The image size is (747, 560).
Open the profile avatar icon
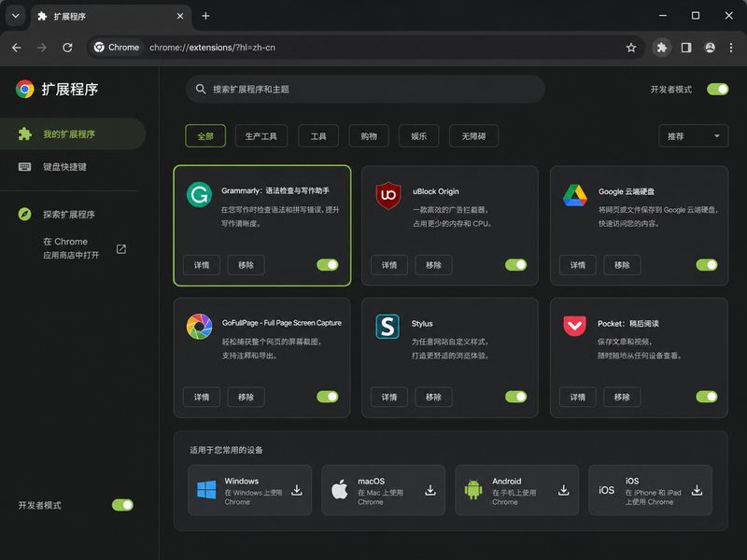click(710, 48)
